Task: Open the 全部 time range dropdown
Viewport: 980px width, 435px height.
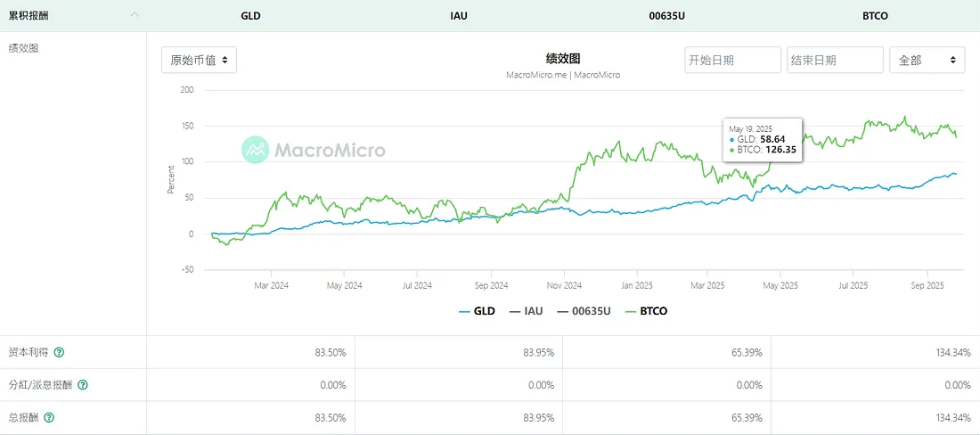Action: 927,60
